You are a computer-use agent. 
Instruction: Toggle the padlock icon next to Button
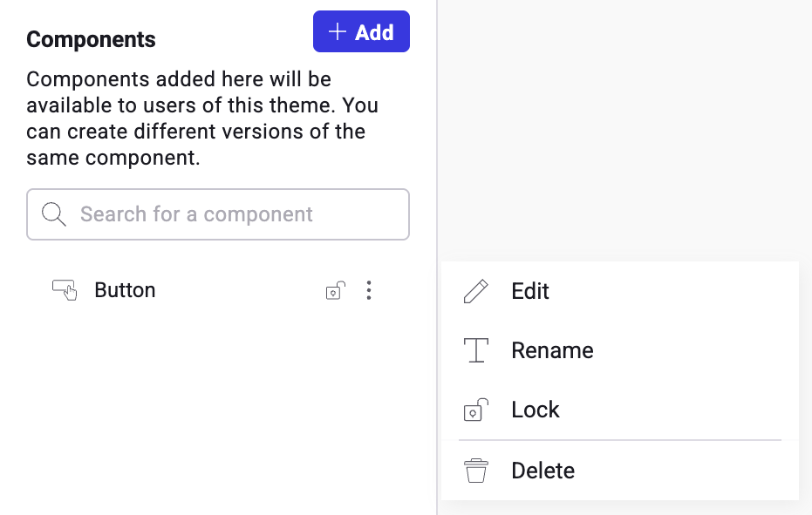pyautogui.click(x=335, y=291)
